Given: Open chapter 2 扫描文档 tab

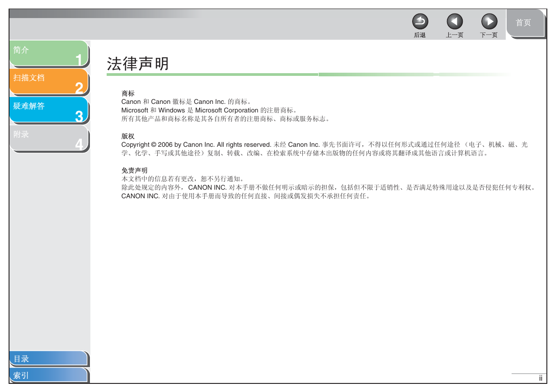Looking at the screenshot, I should (48, 81).
